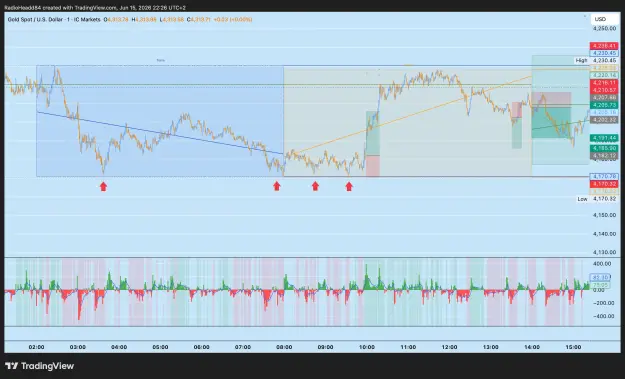
Task: Click the Low label on price axis
Action: click(x=582, y=198)
